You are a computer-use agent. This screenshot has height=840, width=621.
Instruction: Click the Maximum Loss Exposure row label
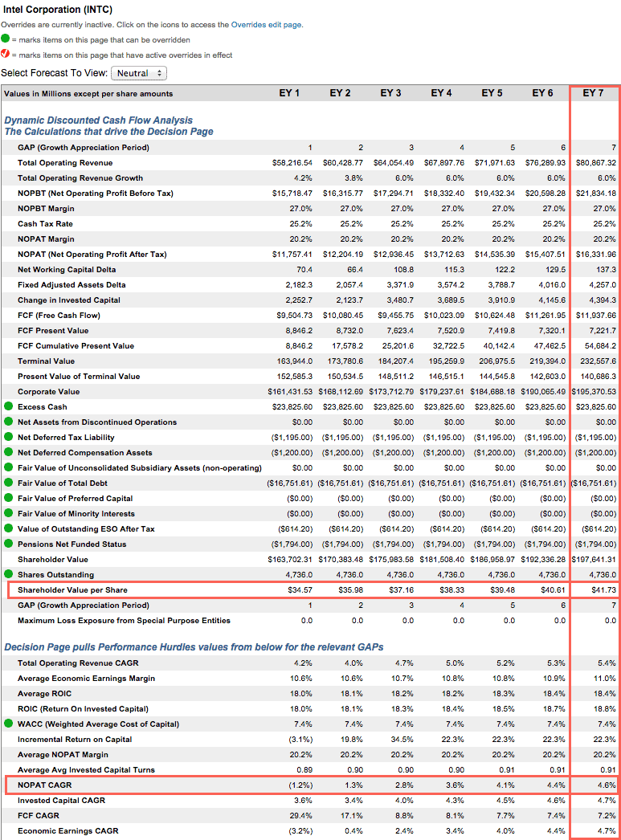pyautogui.click(x=124, y=620)
